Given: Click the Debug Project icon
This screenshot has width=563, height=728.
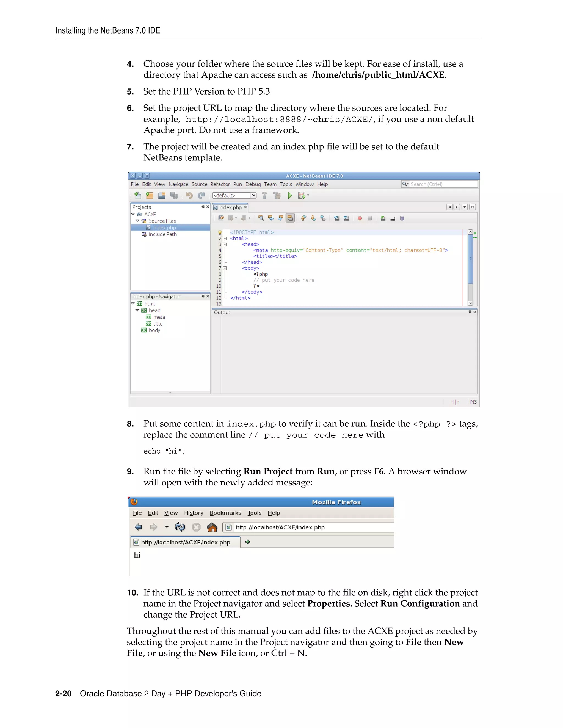Looking at the screenshot, I should 302,196.
